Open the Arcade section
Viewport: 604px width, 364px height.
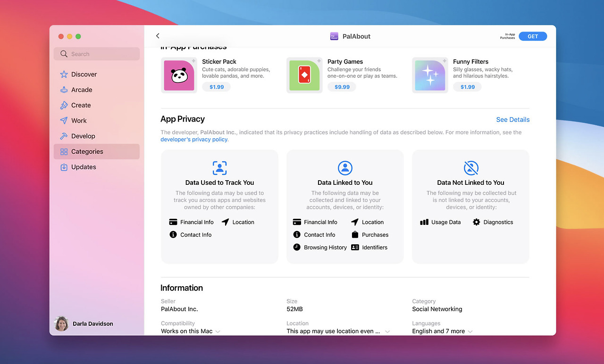point(97,90)
